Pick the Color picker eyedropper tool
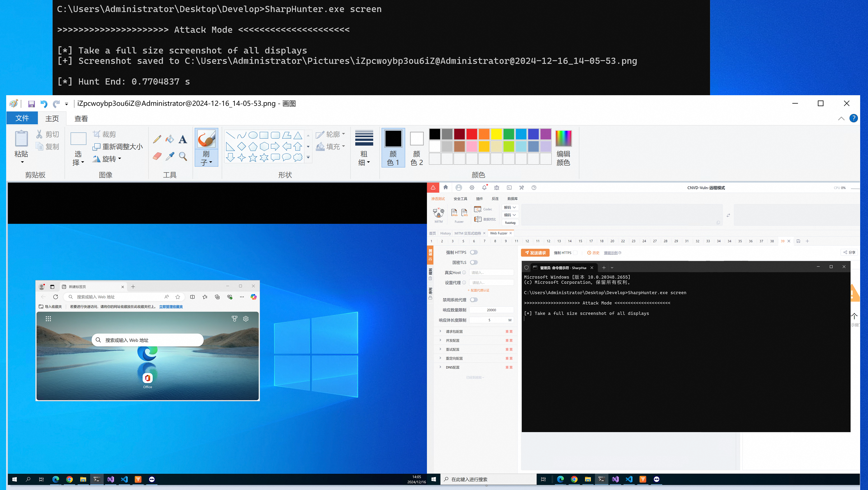This screenshot has width=868, height=490. click(170, 156)
